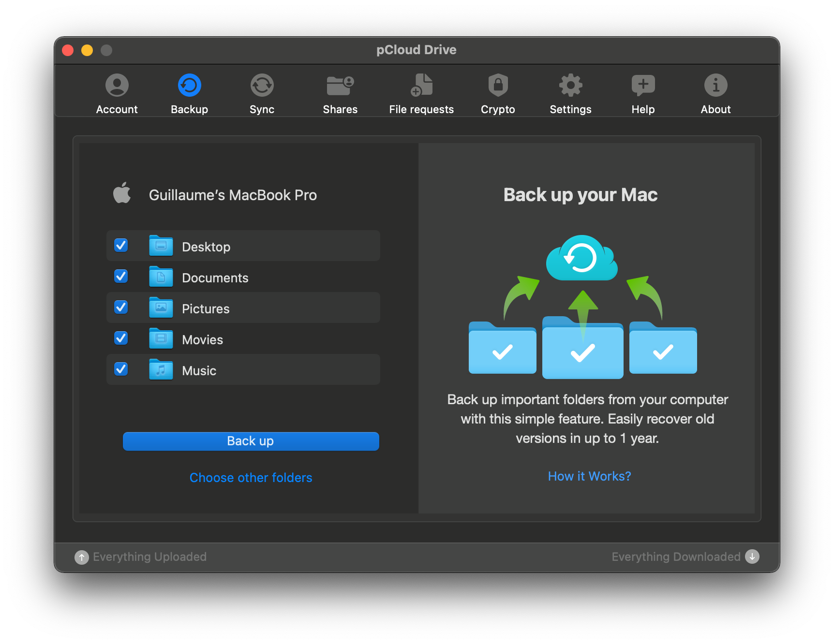Click the Movies folder icon
Viewport: 834px width, 644px height.
point(161,338)
